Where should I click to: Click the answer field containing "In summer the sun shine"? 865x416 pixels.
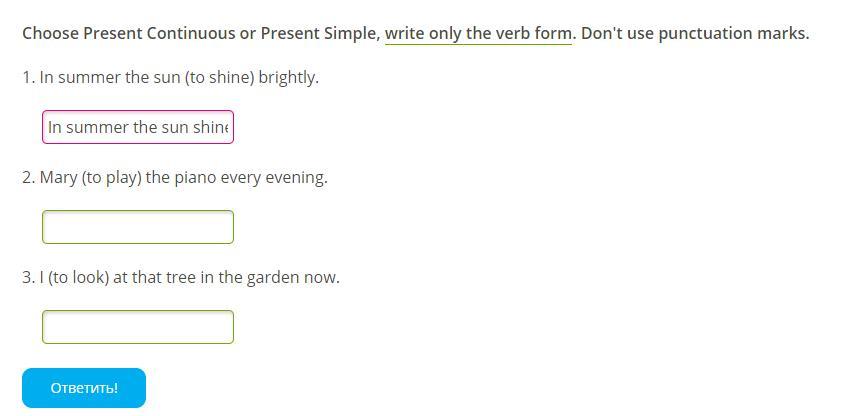tap(138, 127)
